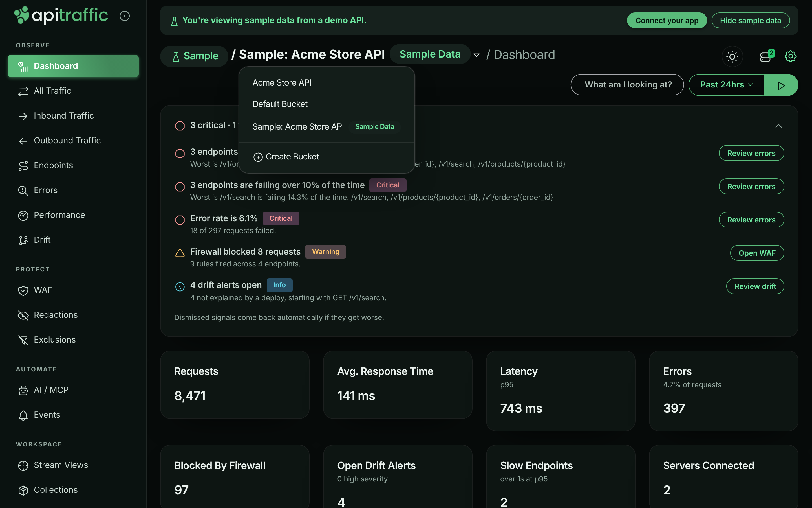This screenshot has width=812, height=508.
Task: Choose Sample: Acme Store API bucket
Action: 326,127
